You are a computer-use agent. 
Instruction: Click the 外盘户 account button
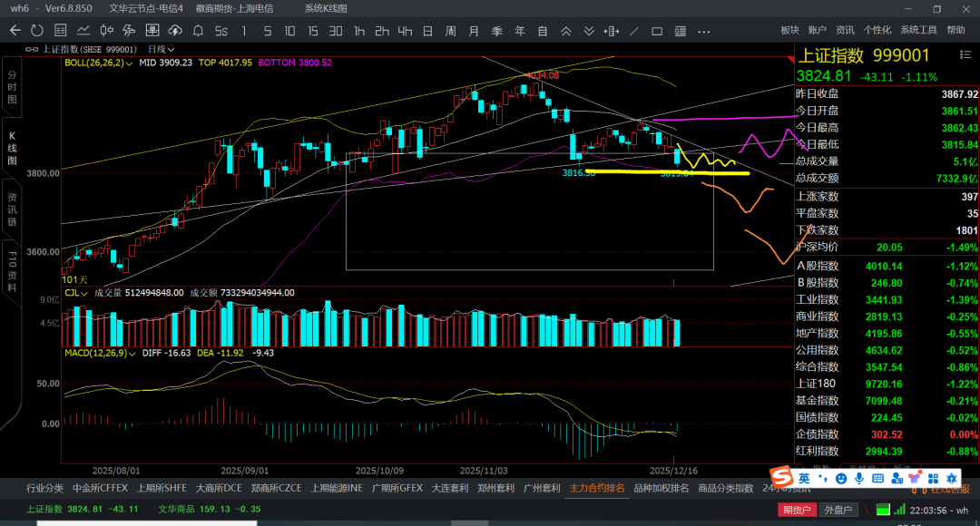click(838, 510)
